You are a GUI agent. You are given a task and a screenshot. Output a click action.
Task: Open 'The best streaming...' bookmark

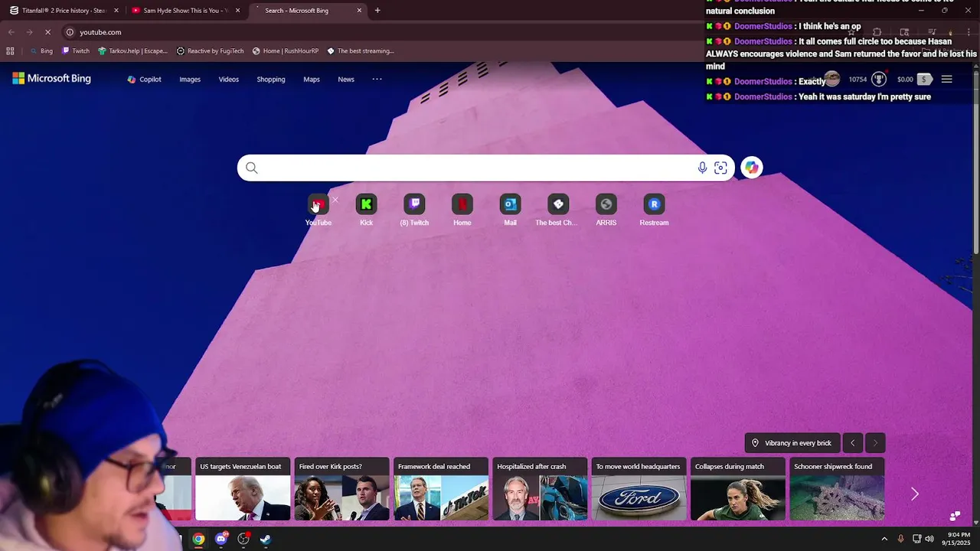click(360, 51)
